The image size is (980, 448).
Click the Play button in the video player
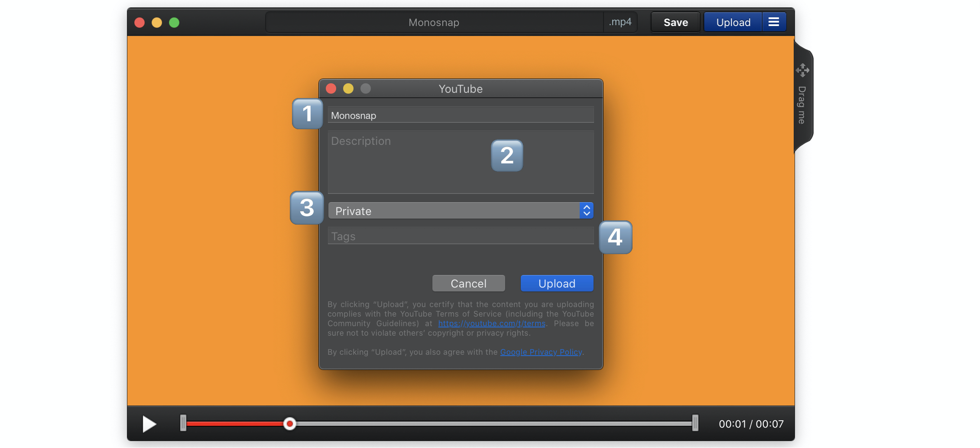click(x=149, y=424)
